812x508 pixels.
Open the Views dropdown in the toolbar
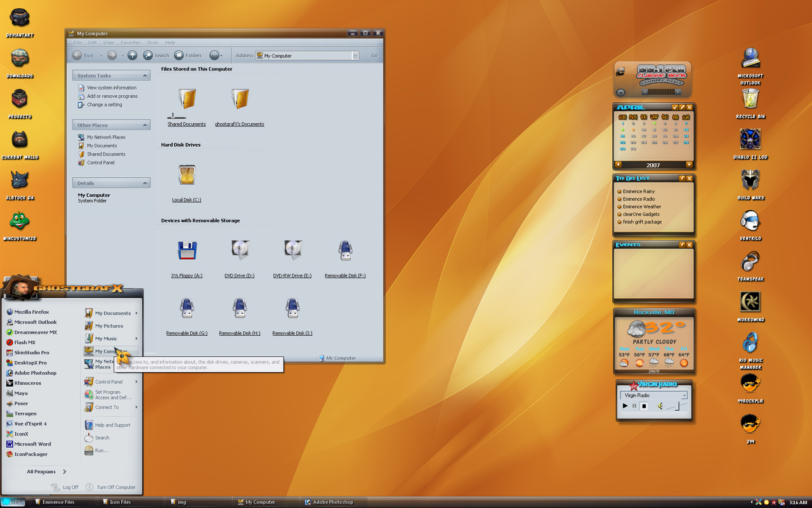point(216,55)
